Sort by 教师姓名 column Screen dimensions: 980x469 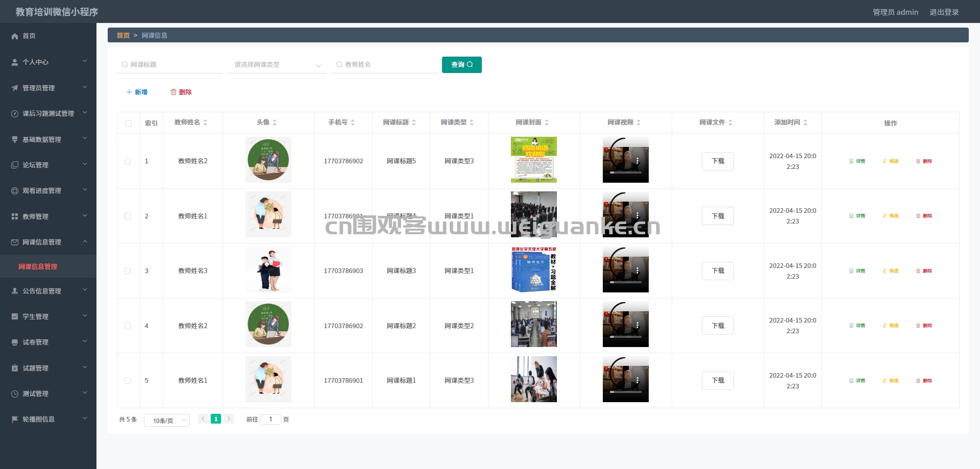tap(205, 122)
